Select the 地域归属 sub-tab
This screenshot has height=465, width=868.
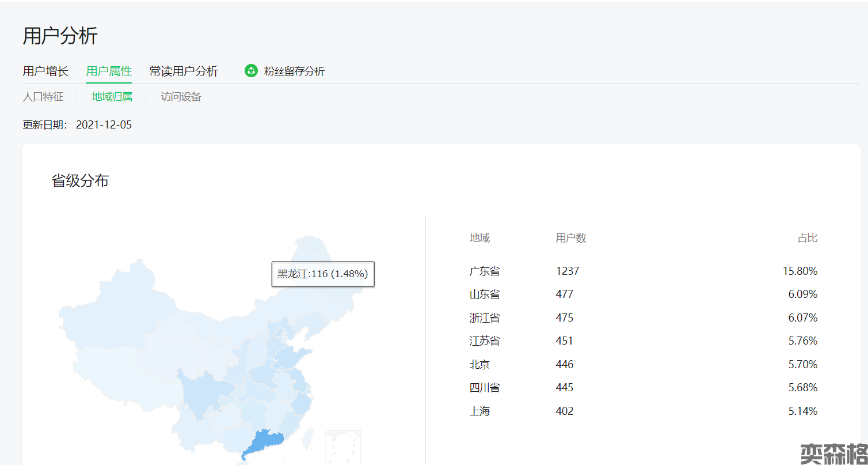(112, 97)
